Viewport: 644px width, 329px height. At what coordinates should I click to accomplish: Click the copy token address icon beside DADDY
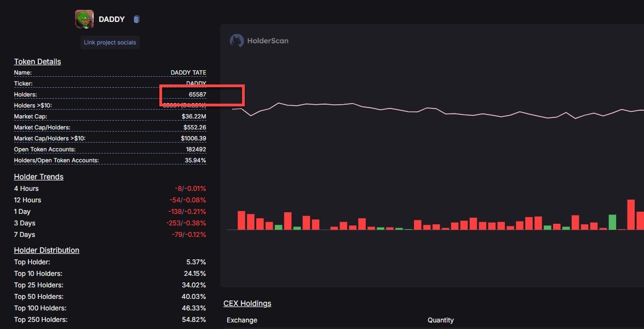(136, 19)
